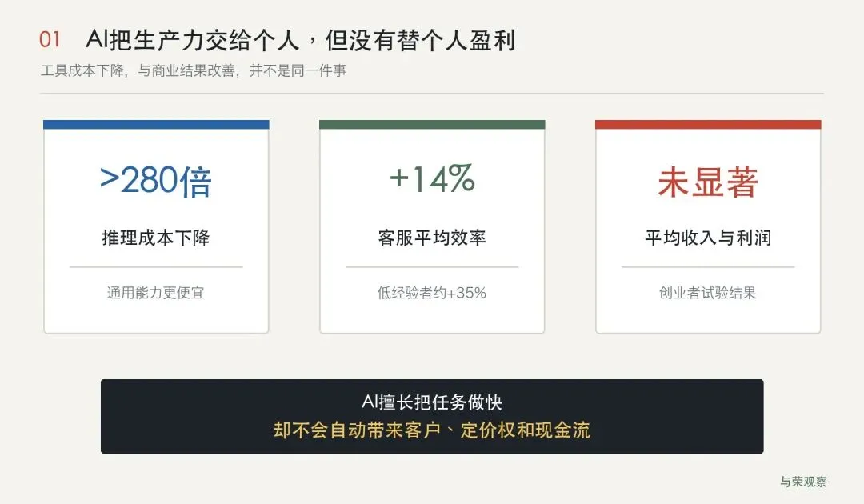864x504 pixels.
Task: Click the 通用能力更便宜 caption
Action: click(x=156, y=293)
